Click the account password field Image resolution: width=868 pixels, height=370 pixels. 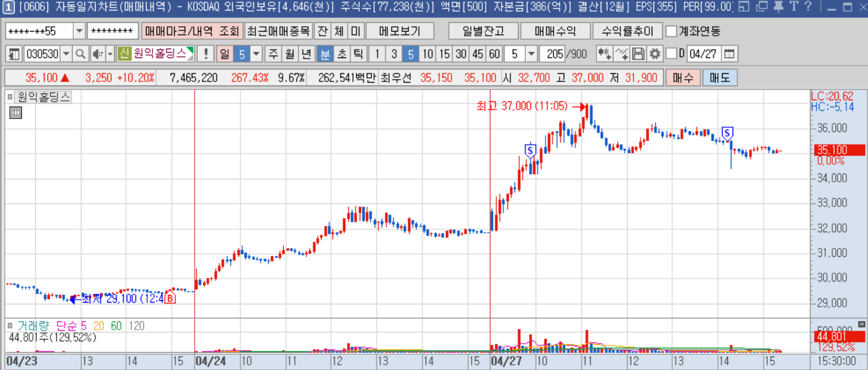[113, 31]
